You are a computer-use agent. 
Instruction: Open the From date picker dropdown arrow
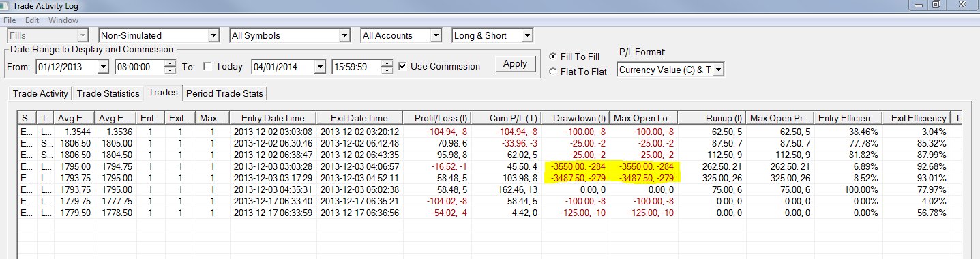(x=103, y=67)
